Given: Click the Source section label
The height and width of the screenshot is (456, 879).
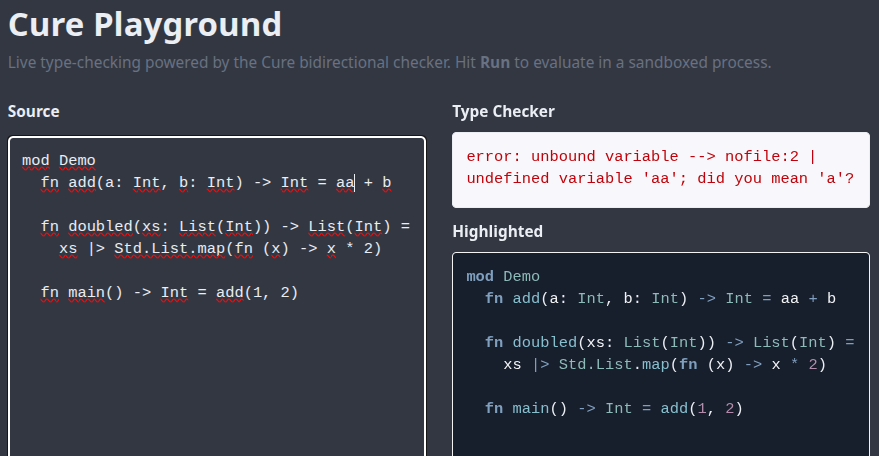Looking at the screenshot, I should point(34,112).
